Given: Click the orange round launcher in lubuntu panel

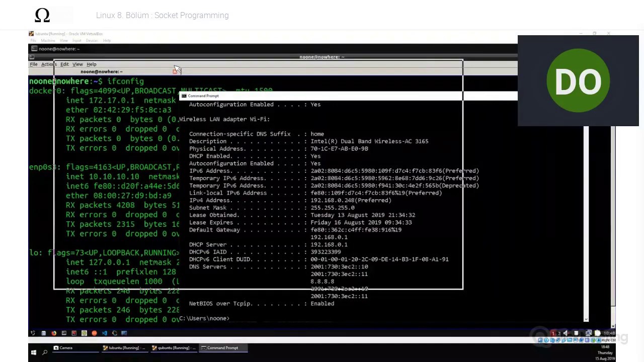Looking at the screenshot, I should click(94, 333).
